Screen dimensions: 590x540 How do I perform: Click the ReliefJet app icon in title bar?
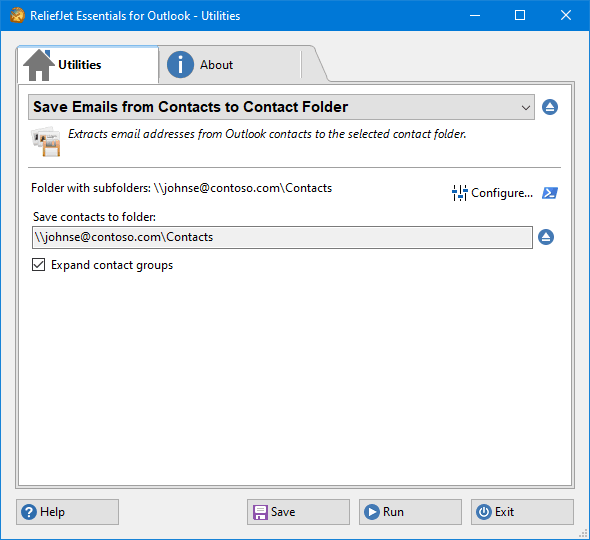point(17,15)
